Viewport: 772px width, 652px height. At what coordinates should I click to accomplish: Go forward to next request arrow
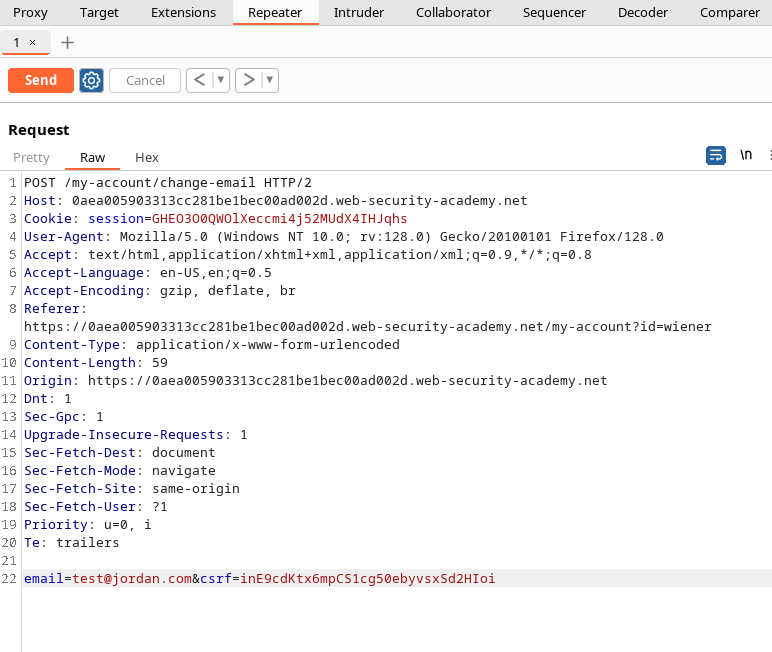point(248,80)
